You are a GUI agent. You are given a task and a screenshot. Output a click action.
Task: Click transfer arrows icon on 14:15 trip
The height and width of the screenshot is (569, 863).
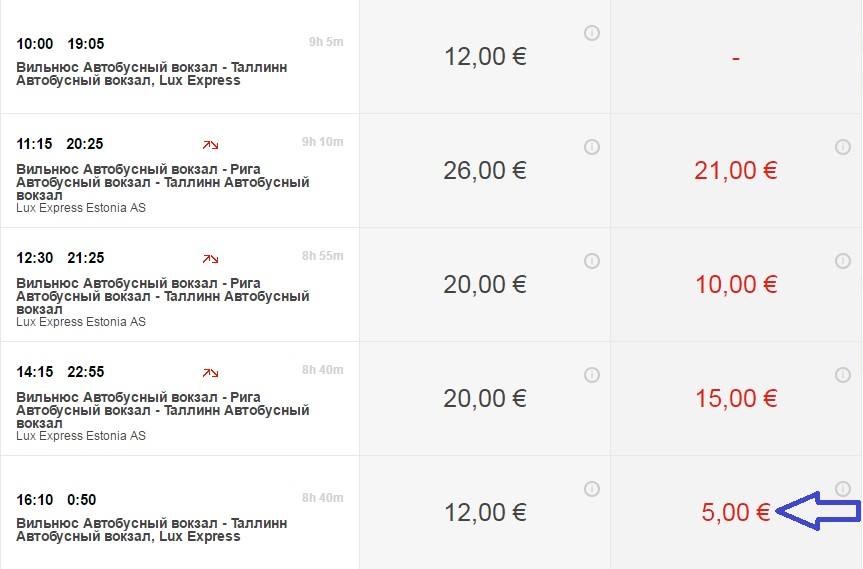[210, 373]
